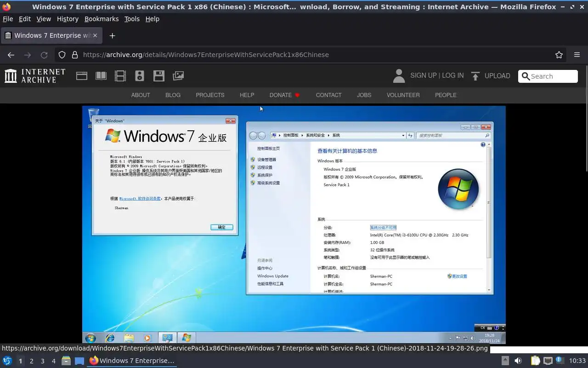
Task: Open the ABOUT page
Action: click(141, 95)
